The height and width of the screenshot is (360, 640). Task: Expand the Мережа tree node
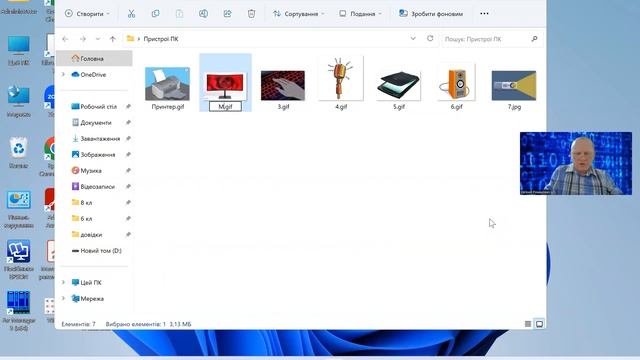tap(63, 298)
